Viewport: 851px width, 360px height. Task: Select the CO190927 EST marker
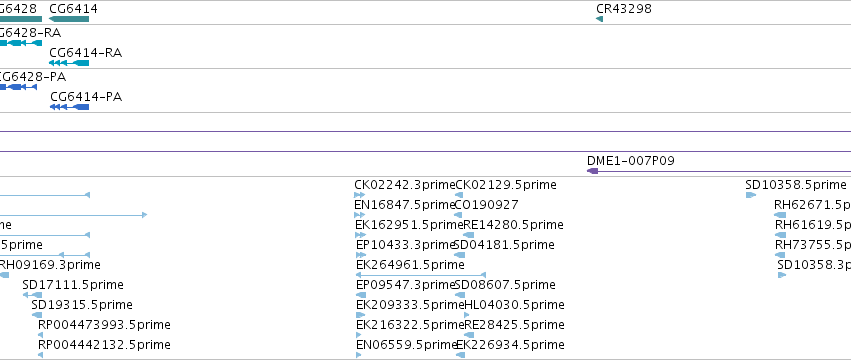459,215
